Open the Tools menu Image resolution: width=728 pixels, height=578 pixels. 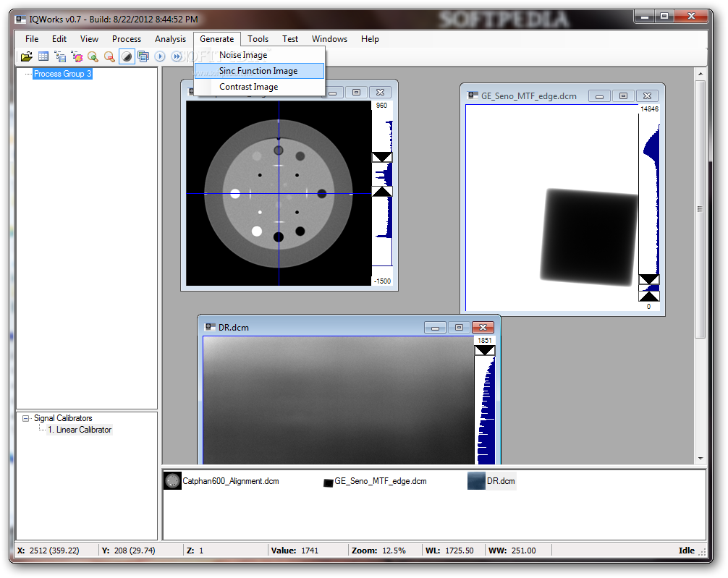258,39
